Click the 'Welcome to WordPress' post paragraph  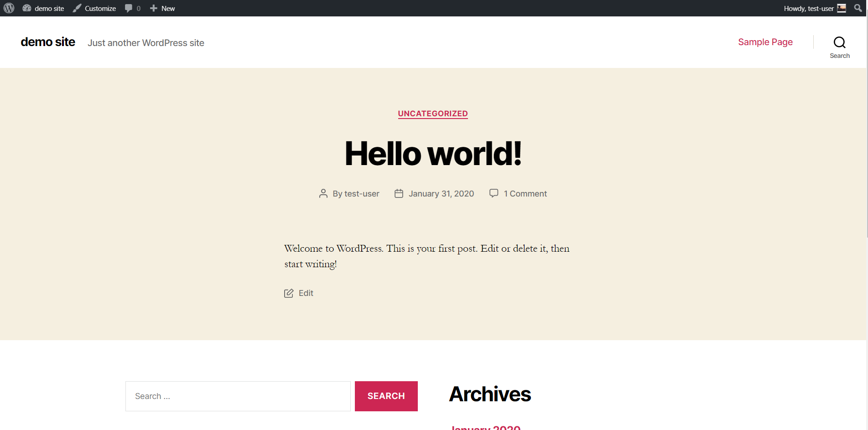427,256
